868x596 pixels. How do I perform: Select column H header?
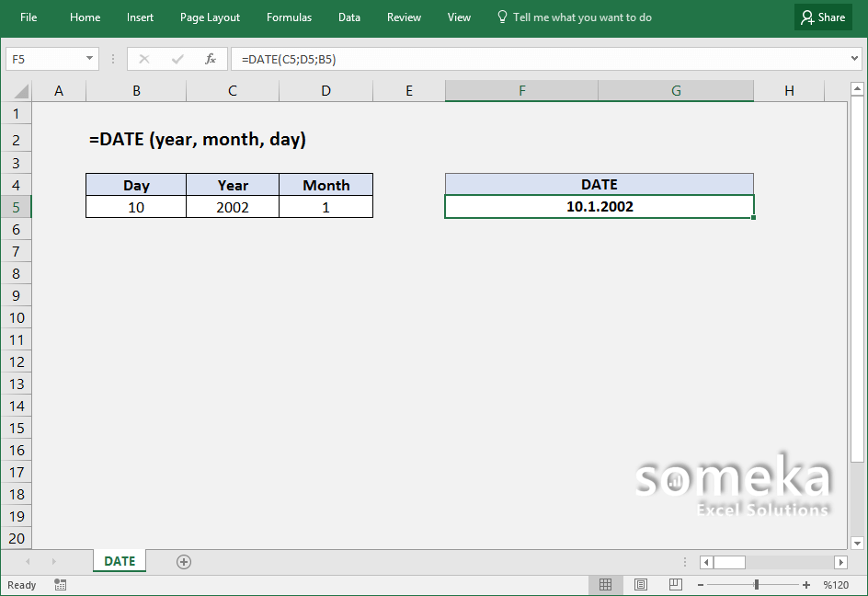point(790,91)
